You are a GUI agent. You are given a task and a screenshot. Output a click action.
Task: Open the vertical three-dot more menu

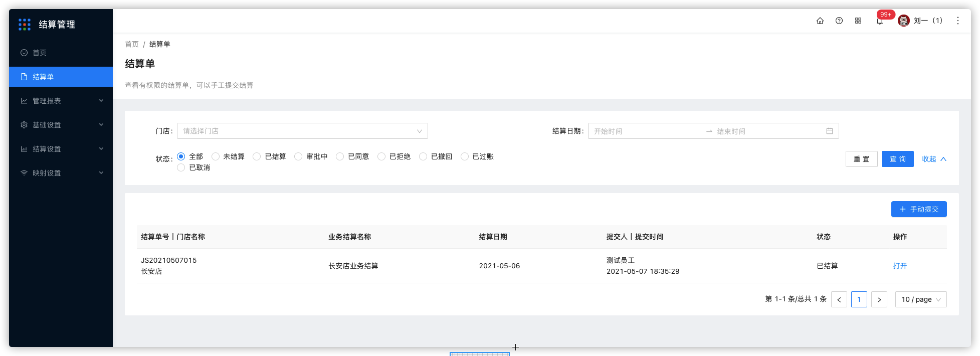click(958, 21)
